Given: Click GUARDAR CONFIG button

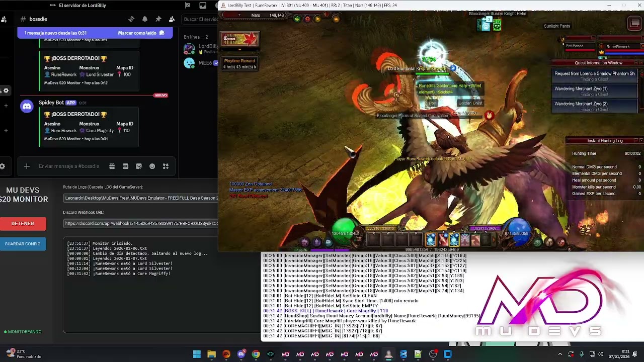Looking at the screenshot, I should [x=23, y=244].
